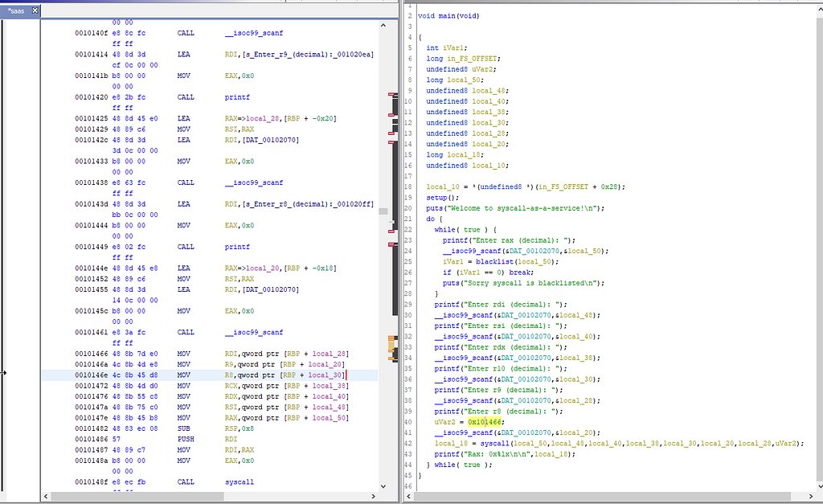Click __isoc99_scanf operand at address 00101438
This screenshot has width=823, height=504.
[x=253, y=182]
